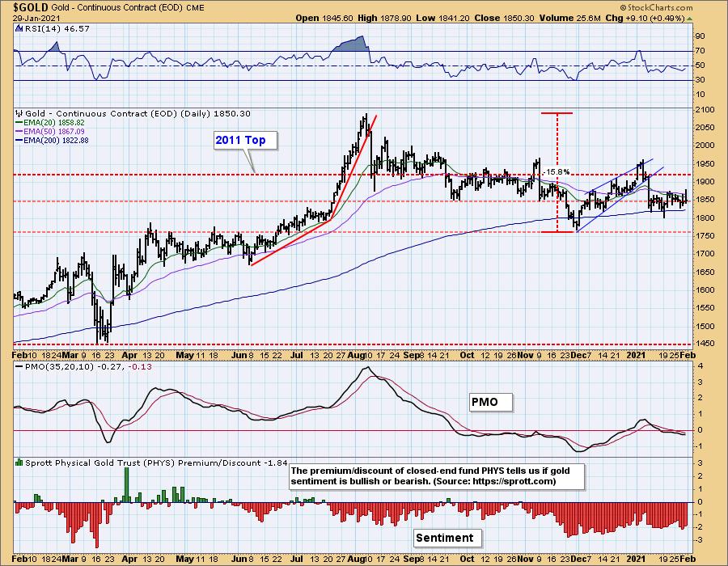The height and width of the screenshot is (566, 728).
Task: Click the histogram icon next to Sprott Physical Gold Trust
Action: (x=19, y=463)
